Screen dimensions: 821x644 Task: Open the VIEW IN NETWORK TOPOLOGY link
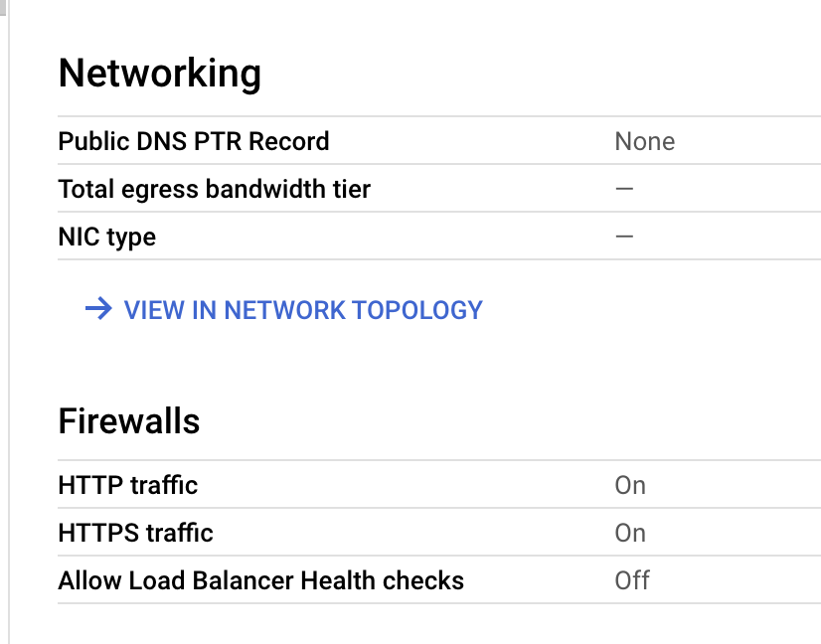[303, 310]
